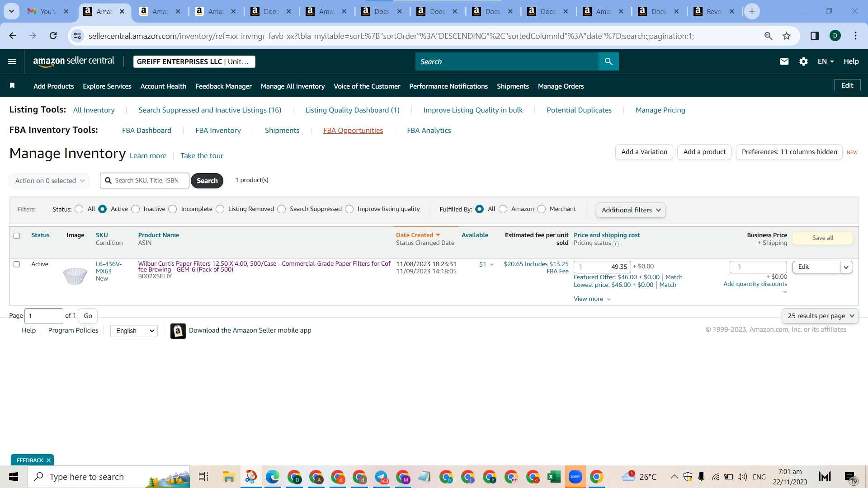The height and width of the screenshot is (488, 868).
Task: Click Preferences: 11 columns hidden button
Action: (x=789, y=152)
